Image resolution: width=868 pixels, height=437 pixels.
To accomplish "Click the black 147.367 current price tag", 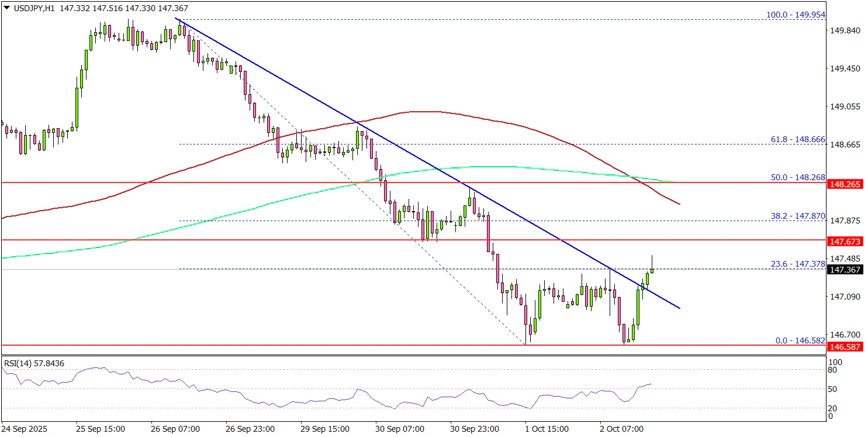I will [847, 270].
